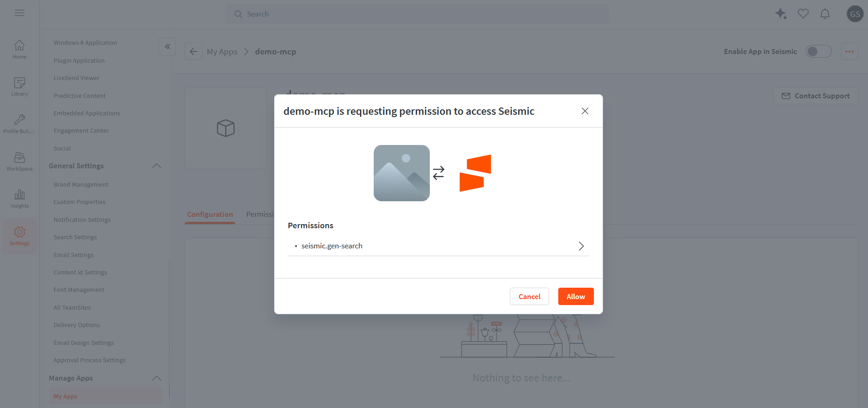Open Delivery Options
The height and width of the screenshot is (408, 868).
[x=76, y=325]
